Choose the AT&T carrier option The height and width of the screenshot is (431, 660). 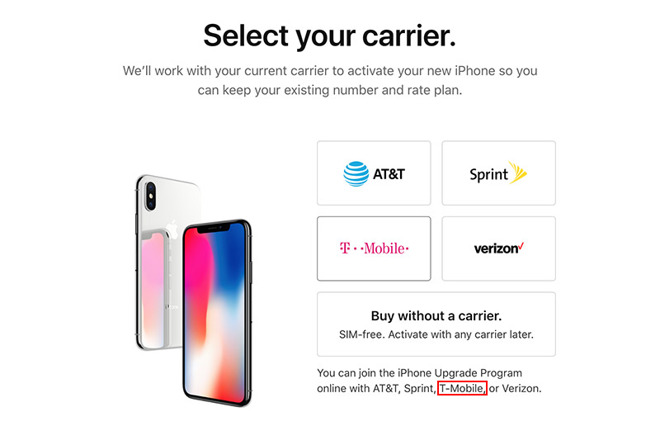(374, 173)
